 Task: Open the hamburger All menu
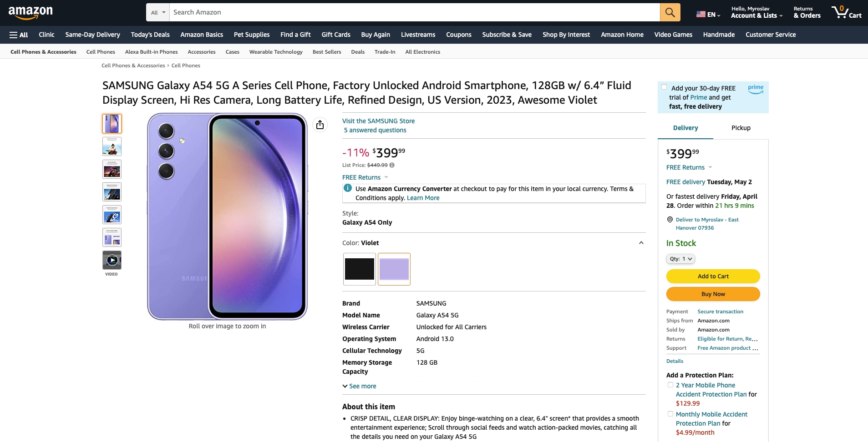coord(19,35)
